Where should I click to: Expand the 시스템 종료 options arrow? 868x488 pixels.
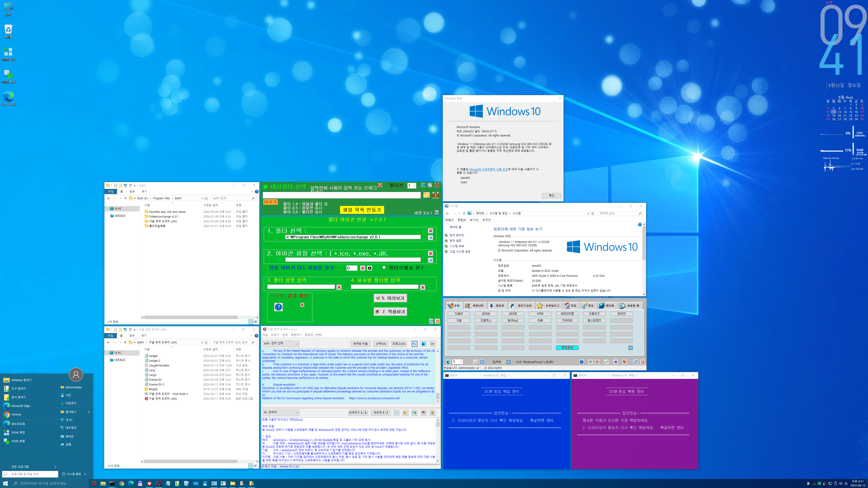(x=85, y=474)
